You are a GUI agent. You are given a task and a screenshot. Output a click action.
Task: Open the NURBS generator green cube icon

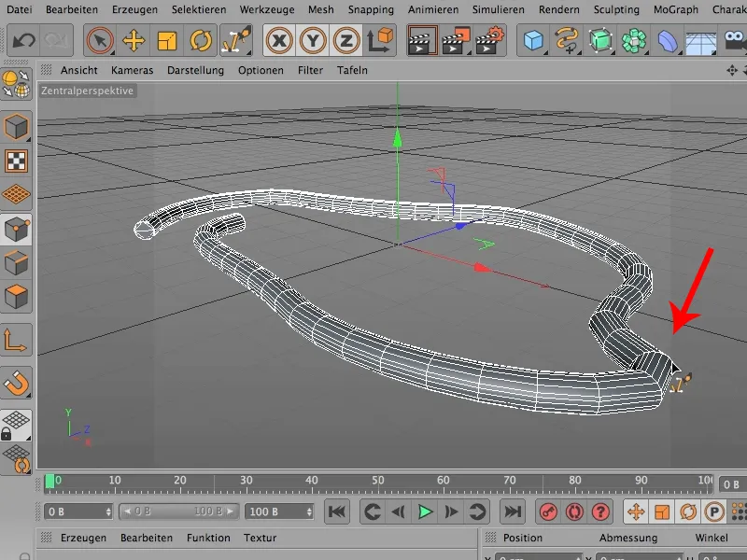[600, 40]
